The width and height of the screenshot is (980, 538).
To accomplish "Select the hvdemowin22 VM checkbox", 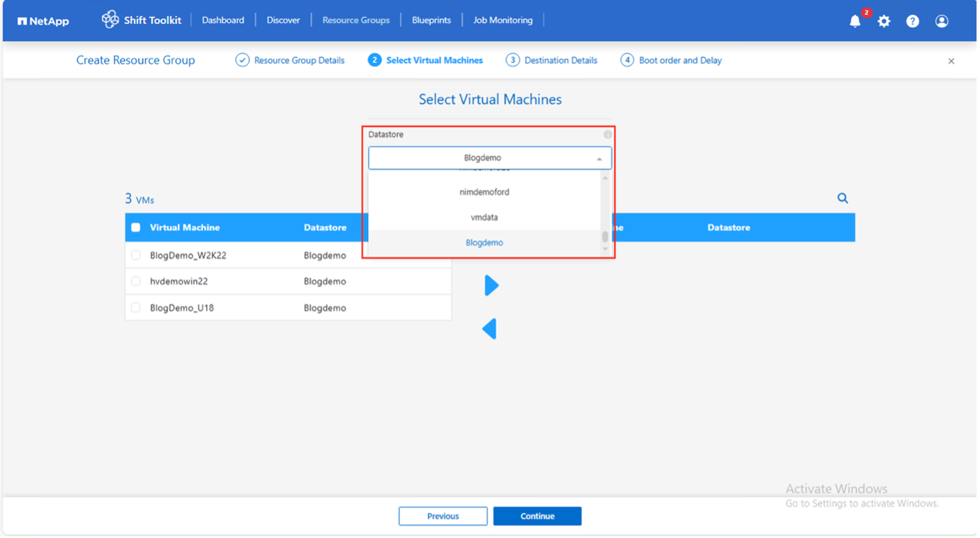I will point(136,281).
